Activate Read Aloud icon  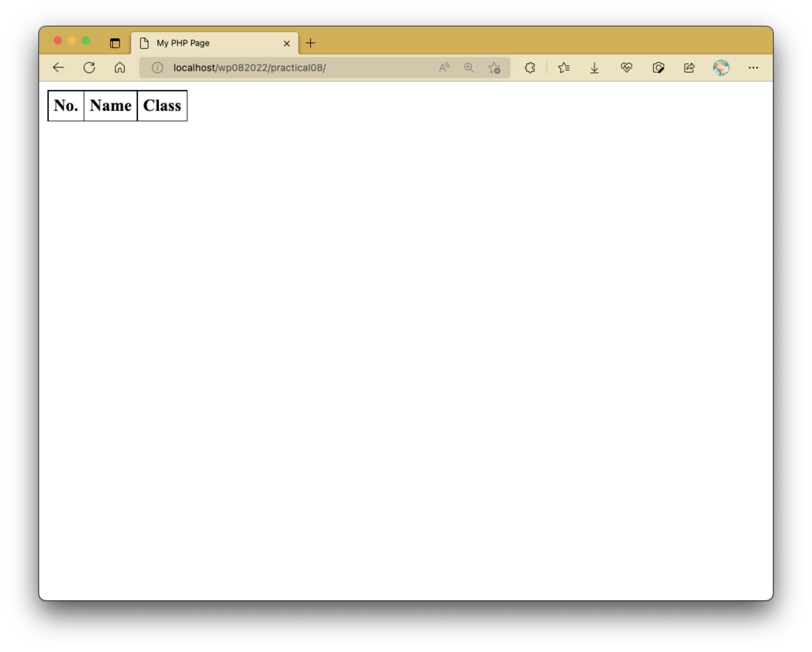[x=443, y=67]
